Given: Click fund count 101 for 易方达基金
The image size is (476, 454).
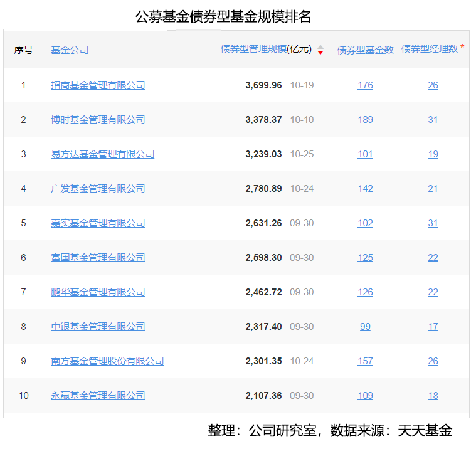Looking at the screenshot, I should coord(365,154).
